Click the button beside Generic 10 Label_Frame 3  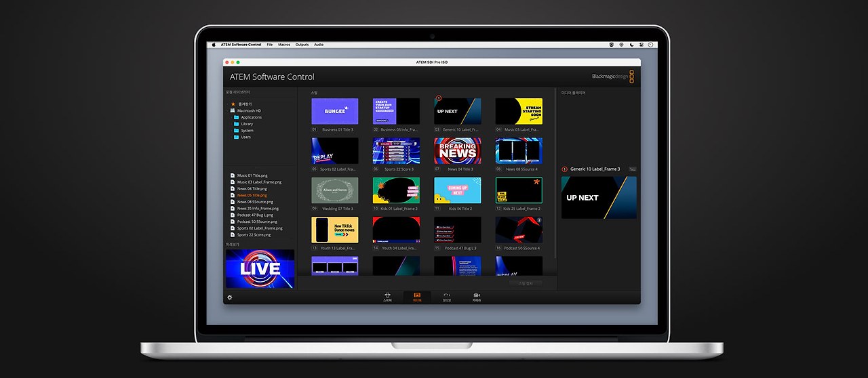click(x=633, y=169)
